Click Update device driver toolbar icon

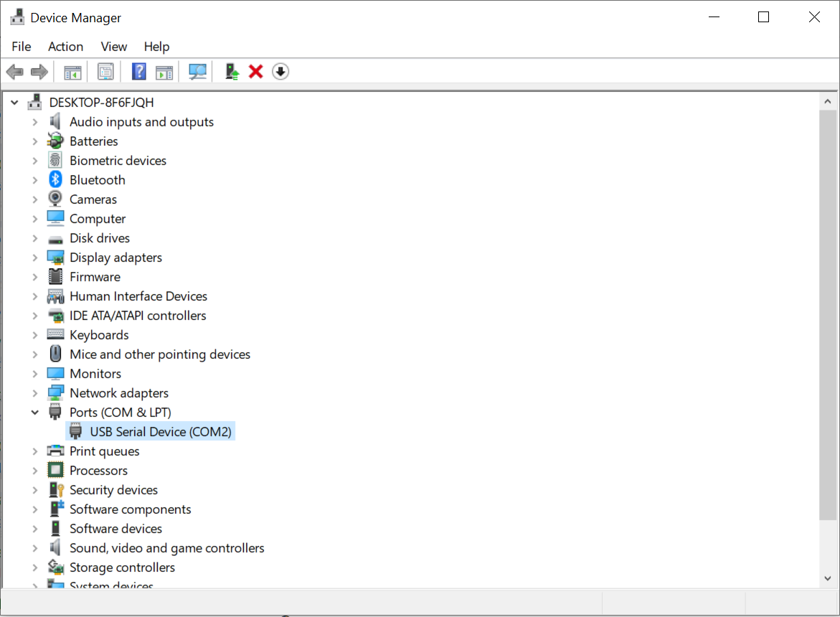232,72
